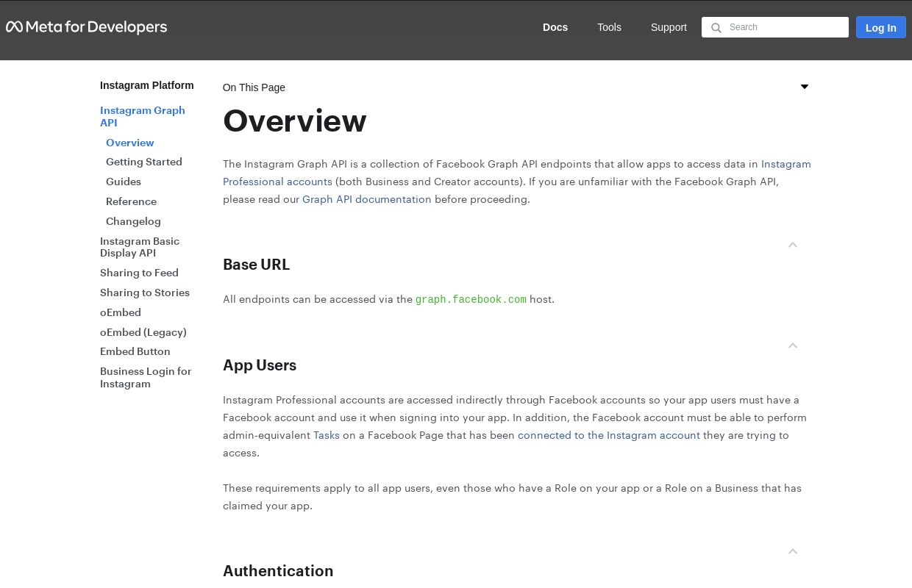Open Sharing to Stories in sidebar
Screen dimensions: 912x588
(145, 293)
